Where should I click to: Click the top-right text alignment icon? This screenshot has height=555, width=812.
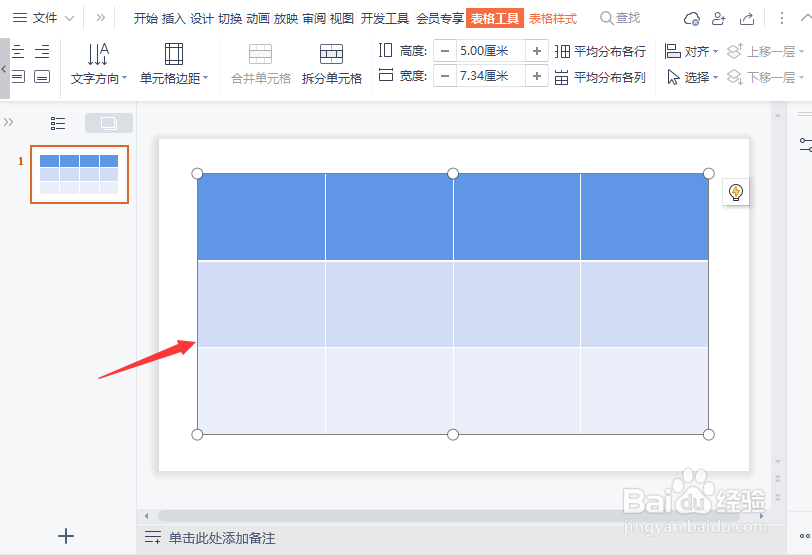pyautogui.click(x=42, y=51)
